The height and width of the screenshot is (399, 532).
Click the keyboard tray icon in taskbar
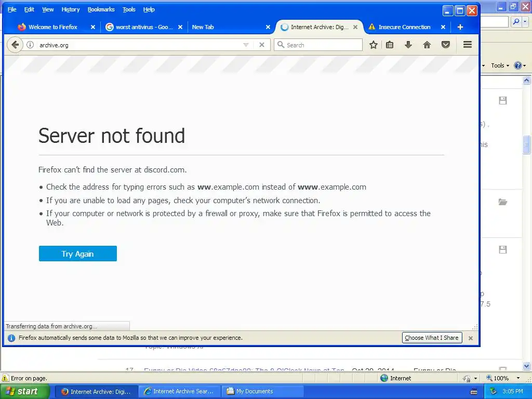pyautogui.click(x=474, y=392)
